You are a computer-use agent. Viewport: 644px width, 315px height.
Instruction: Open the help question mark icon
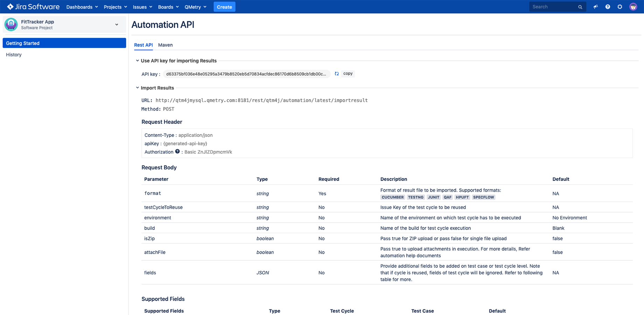pos(608,7)
